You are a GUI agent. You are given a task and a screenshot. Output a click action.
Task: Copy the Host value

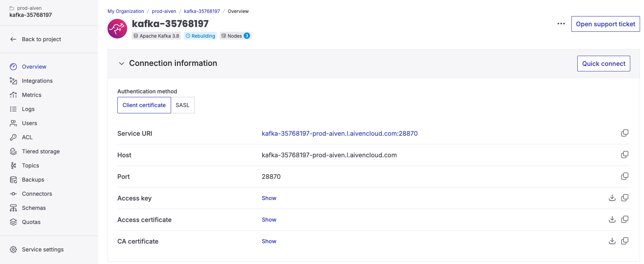point(625,155)
